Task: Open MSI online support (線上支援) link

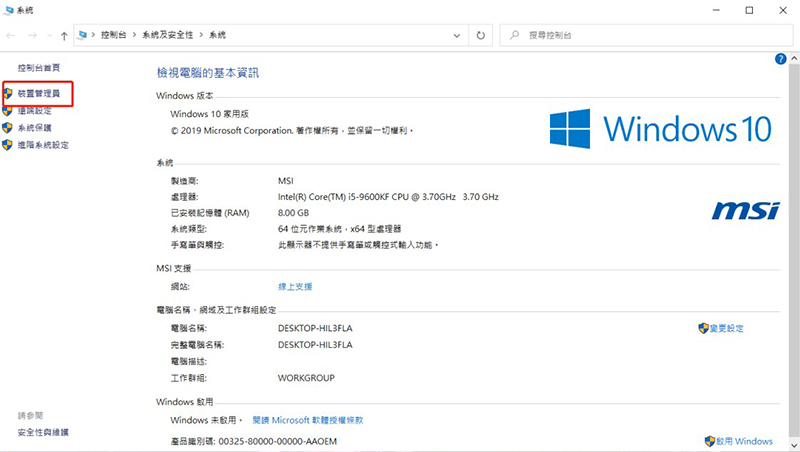Action: 295,287
